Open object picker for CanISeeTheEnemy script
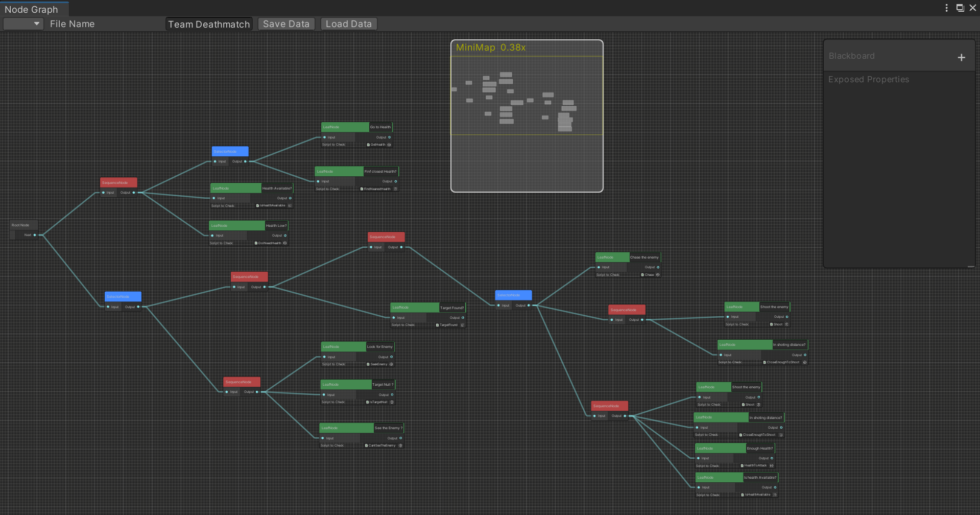This screenshot has height=515, width=980. [x=400, y=446]
